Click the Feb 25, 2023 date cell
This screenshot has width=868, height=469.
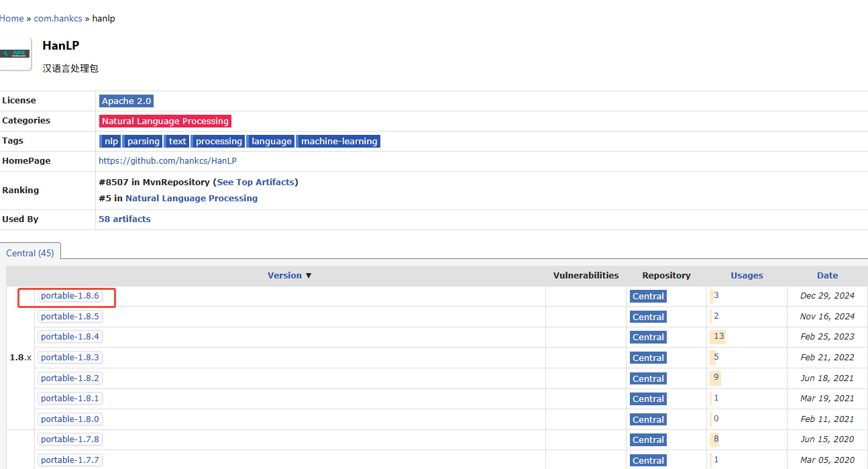click(x=827, y=337)
